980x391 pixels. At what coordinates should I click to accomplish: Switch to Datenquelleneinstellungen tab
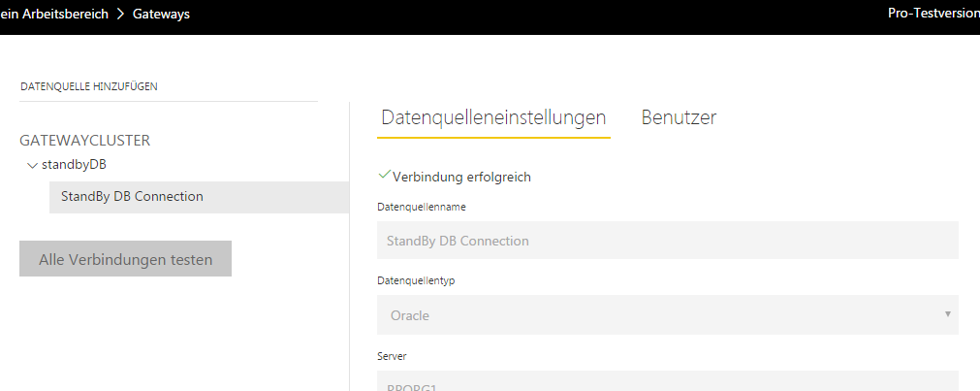(493, 117)
